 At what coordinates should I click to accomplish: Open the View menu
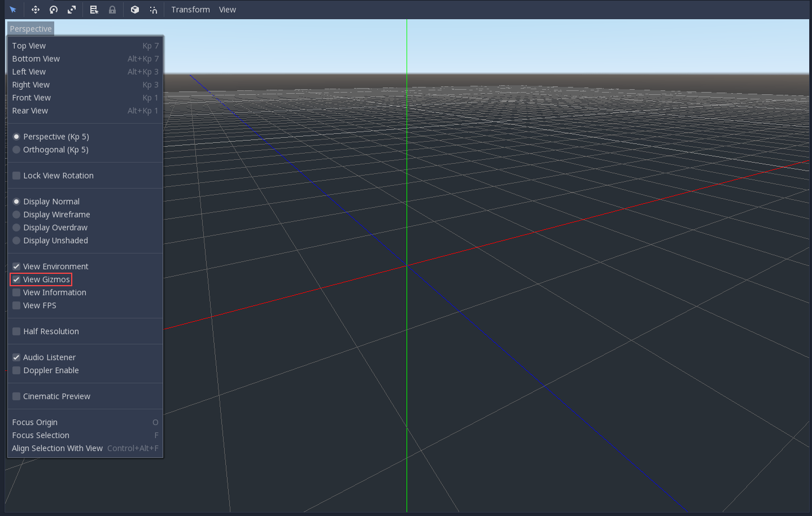228,10
